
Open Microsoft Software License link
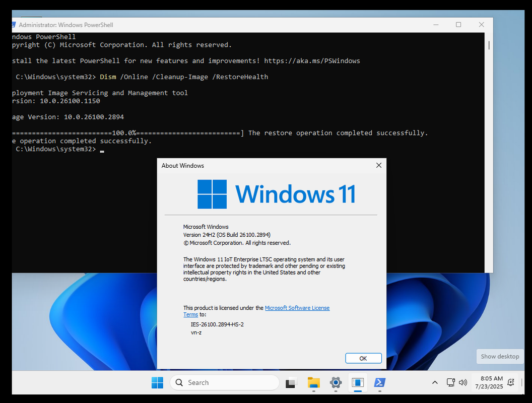coord(297,308)
